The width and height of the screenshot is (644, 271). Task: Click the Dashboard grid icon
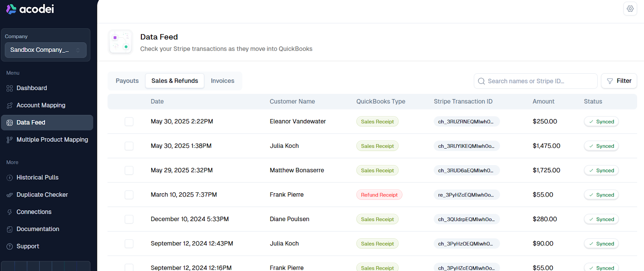(x=10, y=88)
